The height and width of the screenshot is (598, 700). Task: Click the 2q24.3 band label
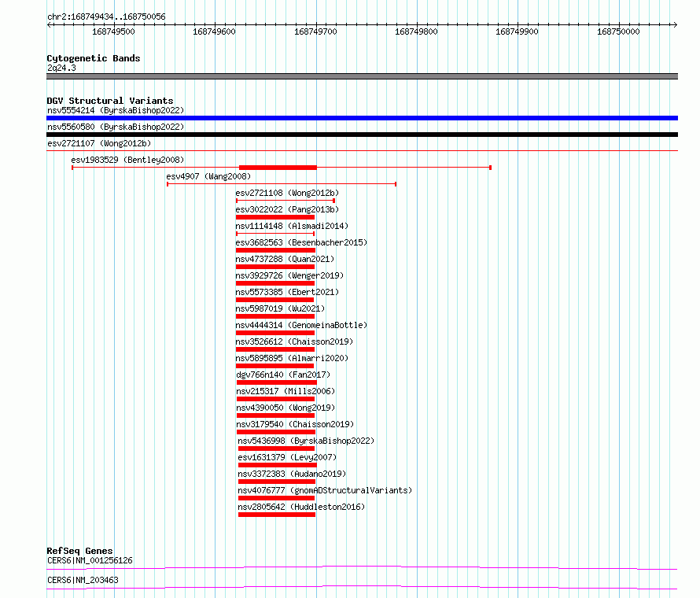coord(61,68)
